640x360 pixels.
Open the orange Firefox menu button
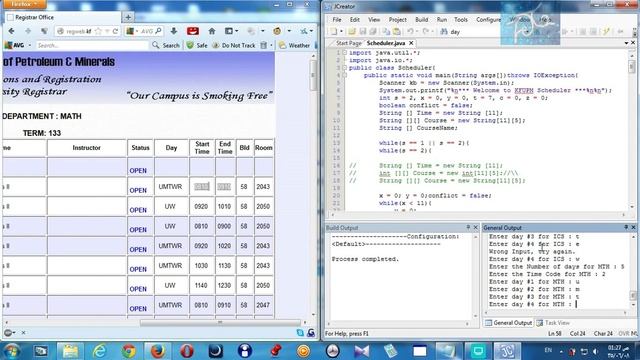tap(23, 4)
